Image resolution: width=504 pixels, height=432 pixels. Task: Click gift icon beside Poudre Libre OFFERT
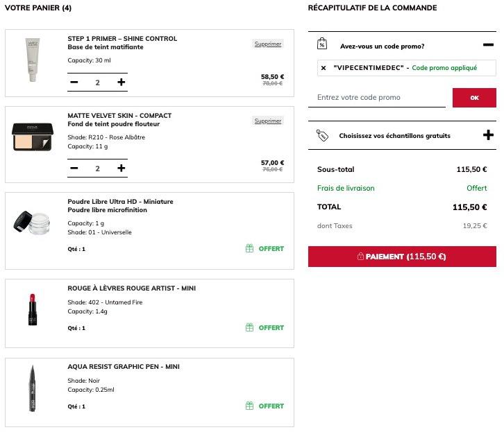pos(249,248)
